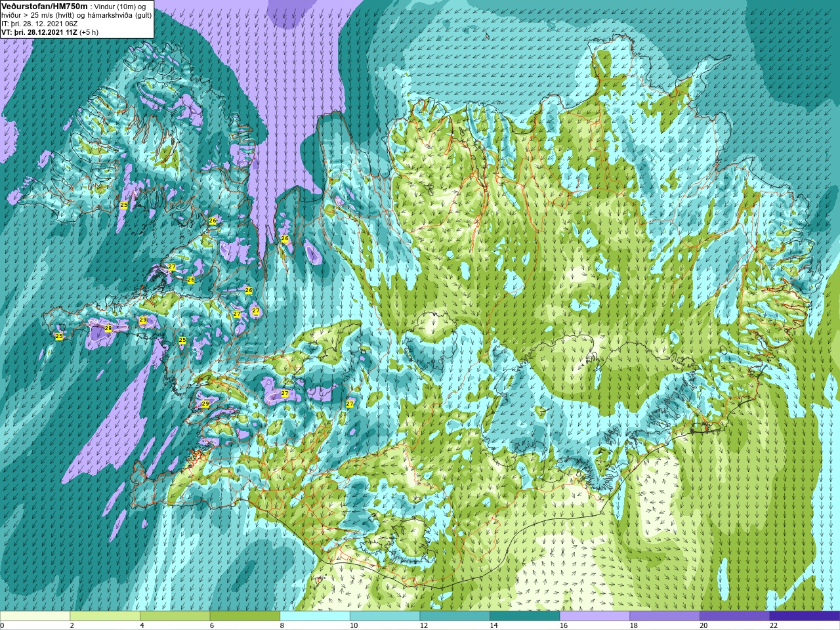This screenshot has width=840, height=630.
Task: Click the "14" label on the legend scale
Action: click(x=494, y=625)
